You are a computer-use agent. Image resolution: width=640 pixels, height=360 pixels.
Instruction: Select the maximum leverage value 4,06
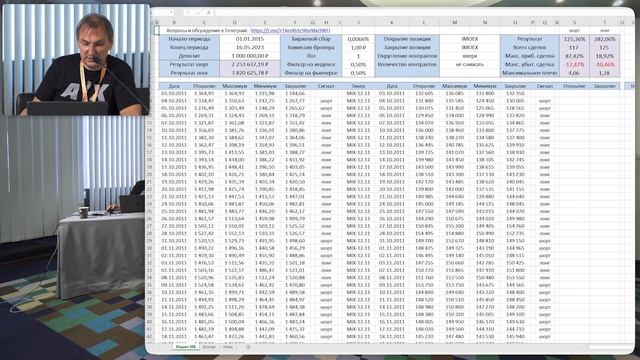pyautogui.click(x=574, y=73)
